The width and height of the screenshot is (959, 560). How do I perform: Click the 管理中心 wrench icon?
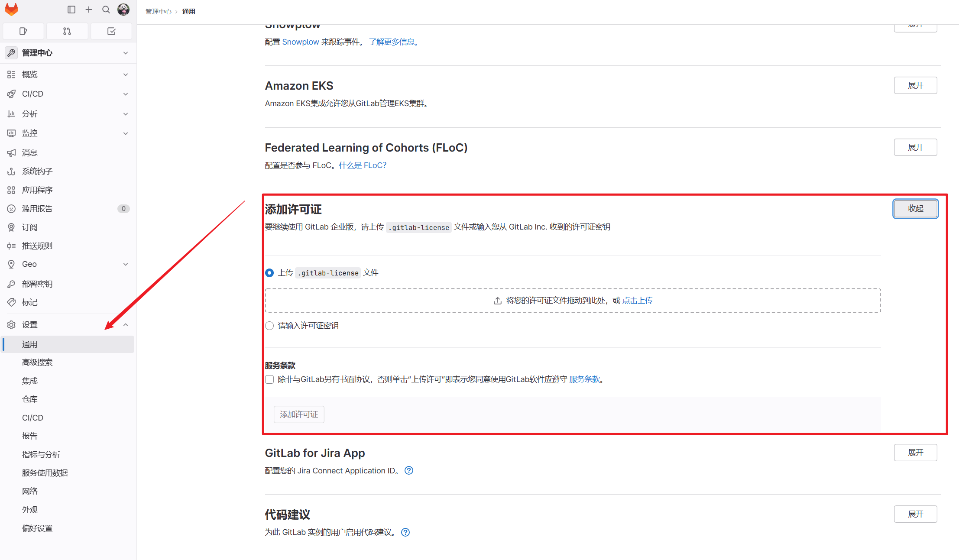pos(11,53)
